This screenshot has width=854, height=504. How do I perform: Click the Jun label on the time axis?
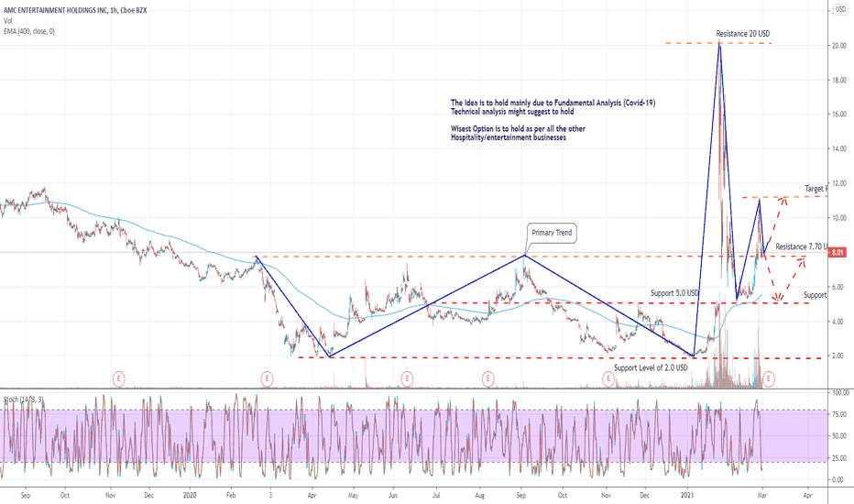(x=393, y=495)
